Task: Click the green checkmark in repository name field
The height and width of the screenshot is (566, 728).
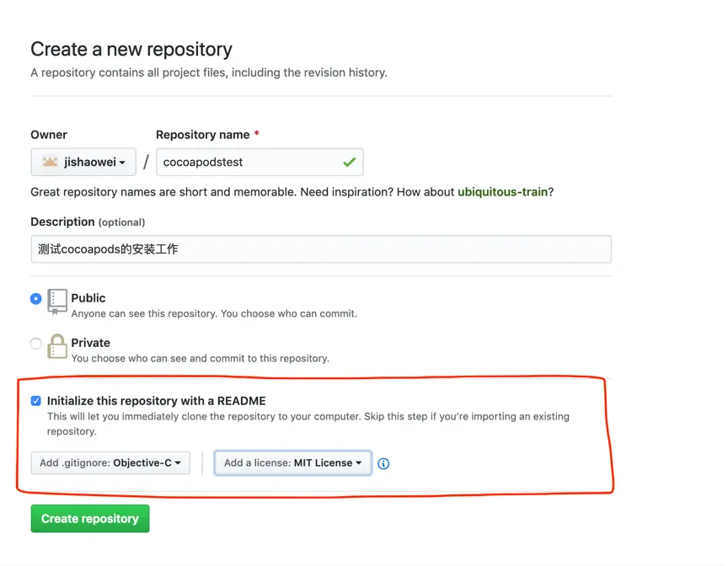Action: click(x=349, y=162)
